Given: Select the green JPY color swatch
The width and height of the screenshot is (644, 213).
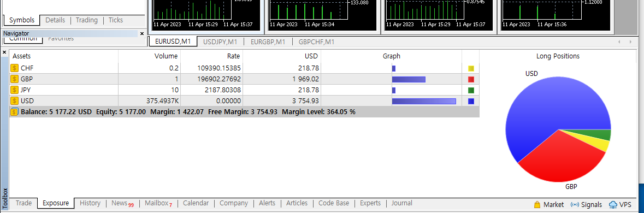Looking at the screenshot, I should click(471, 90).
